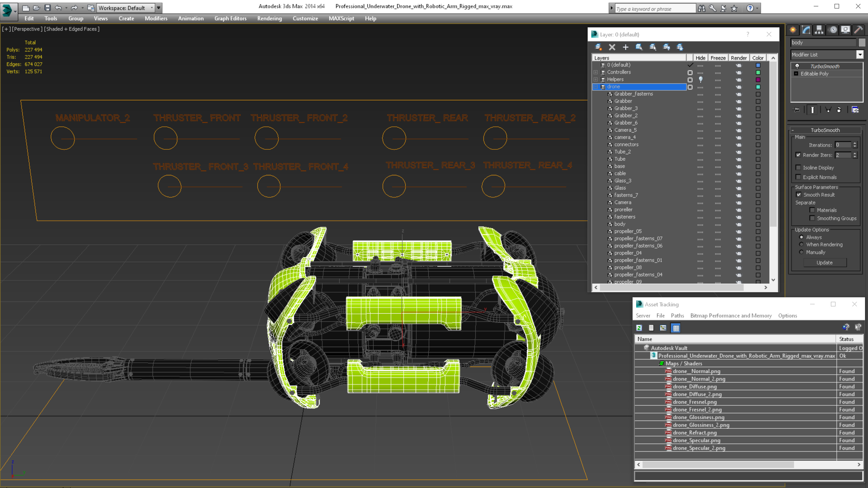The image size is (868, 488).
Task: Open the quick access toolbar customize arrow
Action: [159, 8]
